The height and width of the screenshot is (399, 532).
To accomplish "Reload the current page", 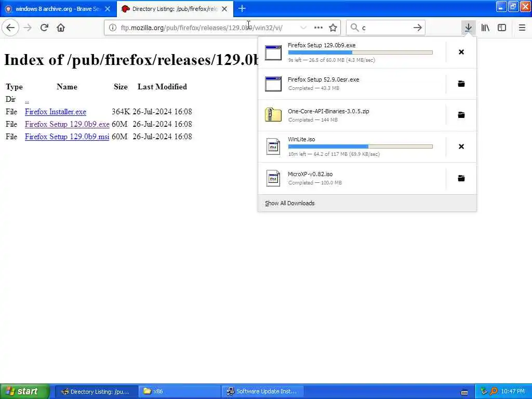I will point(44,28).
